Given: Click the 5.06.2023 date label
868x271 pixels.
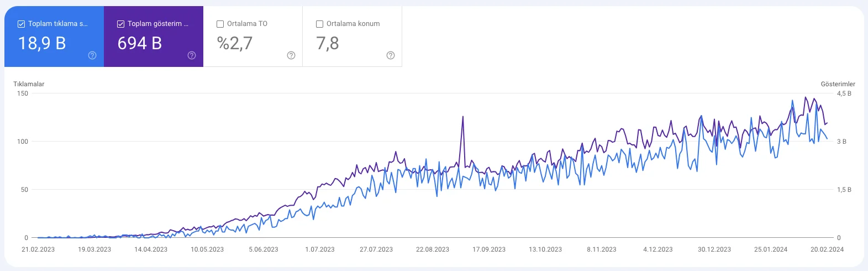Looking at the screenshot, I should click(x=264, y=249).
